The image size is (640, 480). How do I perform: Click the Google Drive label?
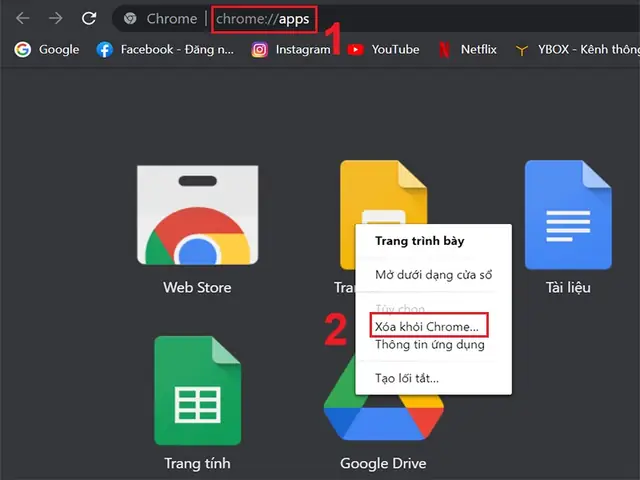[383, 463]
